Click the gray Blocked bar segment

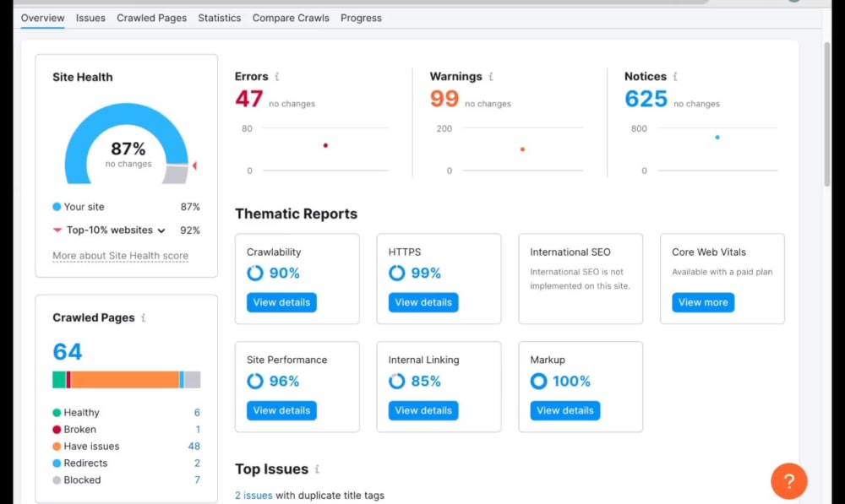[193, 380]
